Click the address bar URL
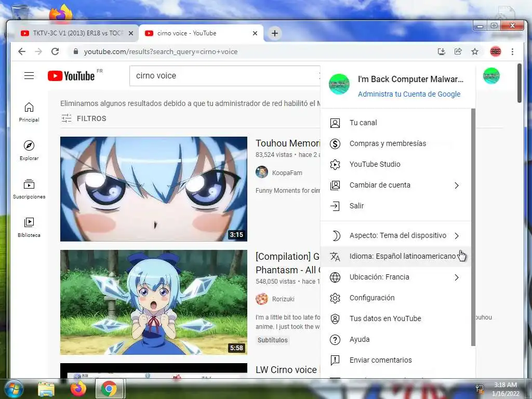The height and width of the screenshot is (399, 532). [161, 51]
